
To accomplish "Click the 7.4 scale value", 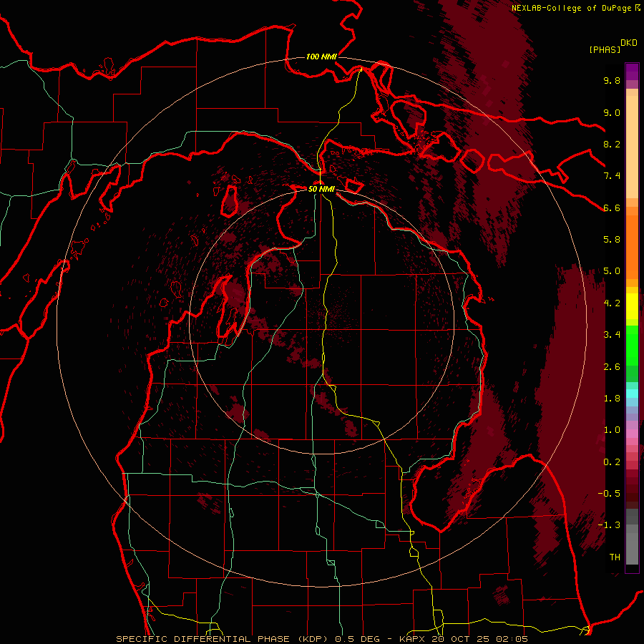I will click(x=612, y=176).
